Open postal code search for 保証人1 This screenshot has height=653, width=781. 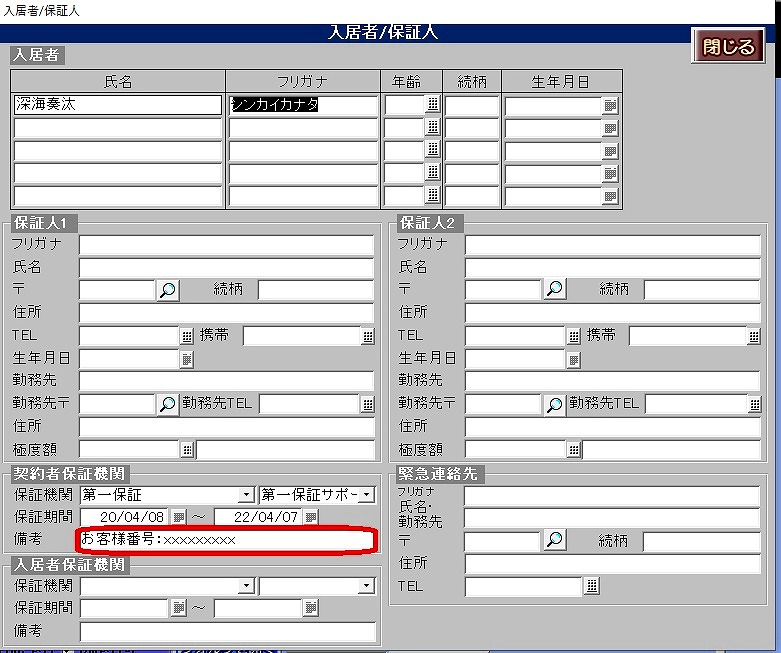click(x=168, y=290)
